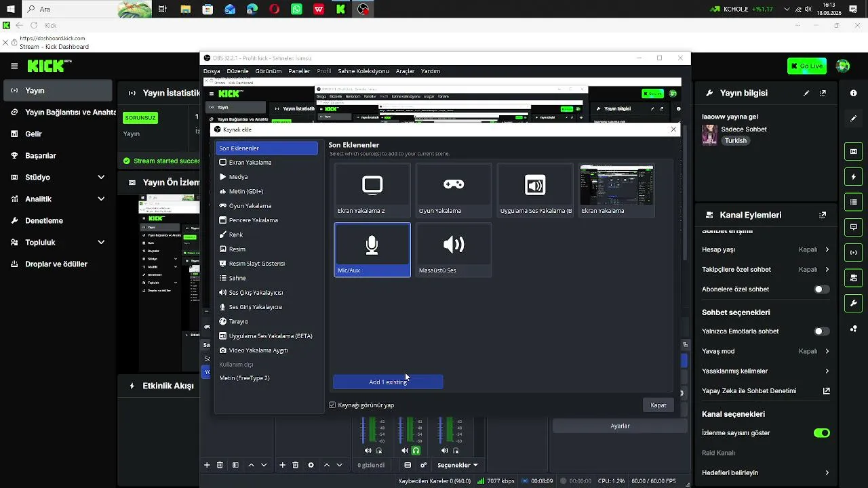Disable İzlenme sayısını göster switch
This screenshot has height=488, width=868.
[x=821, y=433]
